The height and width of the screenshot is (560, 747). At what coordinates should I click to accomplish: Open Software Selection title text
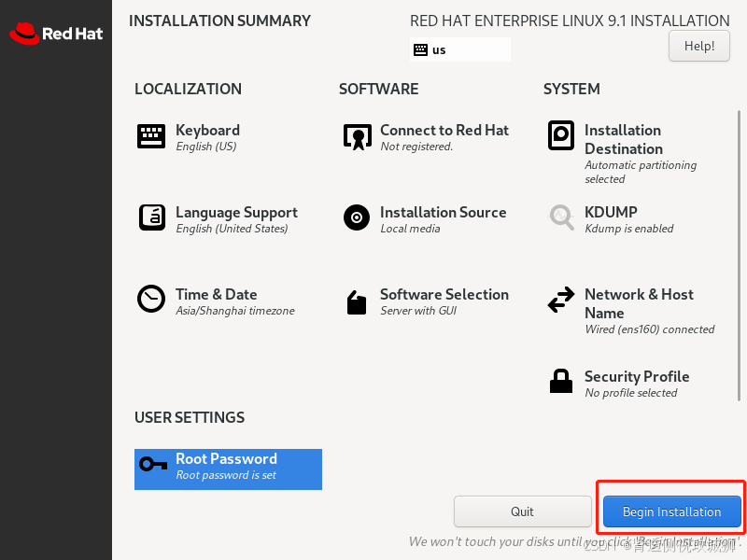(444, 294)
